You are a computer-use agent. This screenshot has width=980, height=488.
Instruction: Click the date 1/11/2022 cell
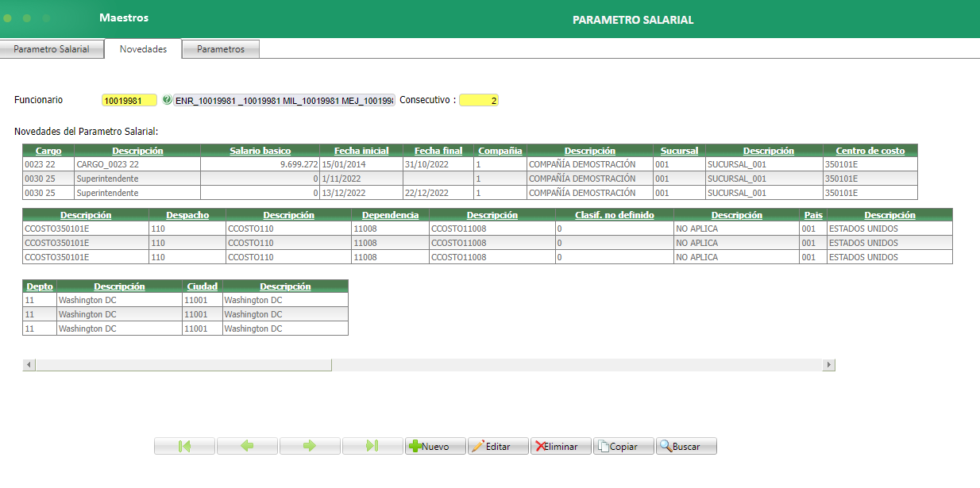tap(361, 179)
